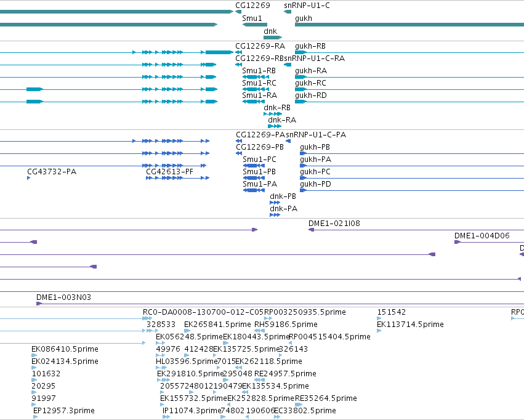Choose EST label EK265841.5prime
This screenshot has height=420, width=524.
217,325
